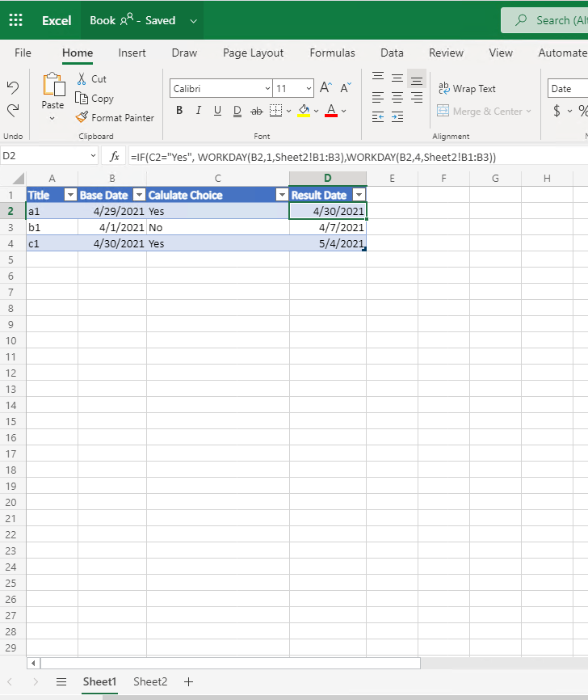This screenshot has height=700, width=588.
Task: Decrease font size with smaller A icon
Action: [346, 87]
